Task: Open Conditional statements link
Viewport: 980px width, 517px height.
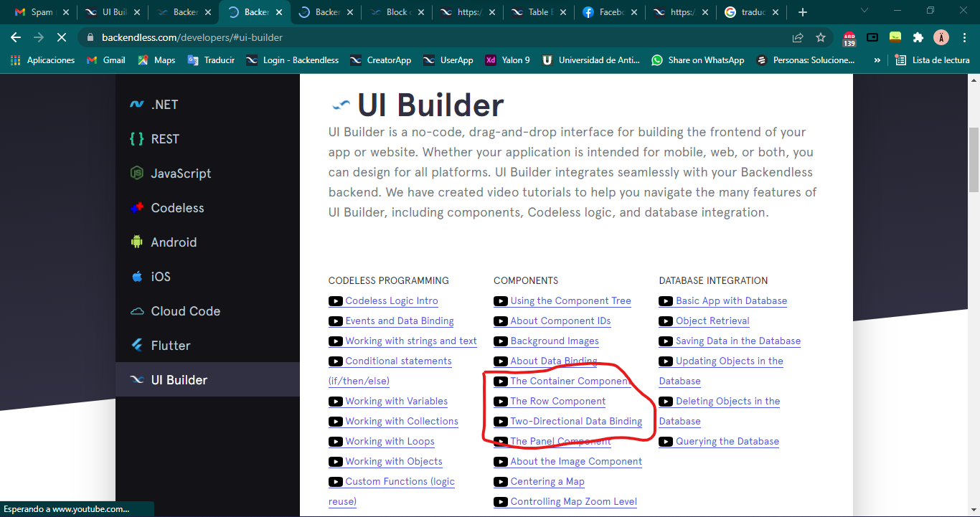Action: click(398, 361)
